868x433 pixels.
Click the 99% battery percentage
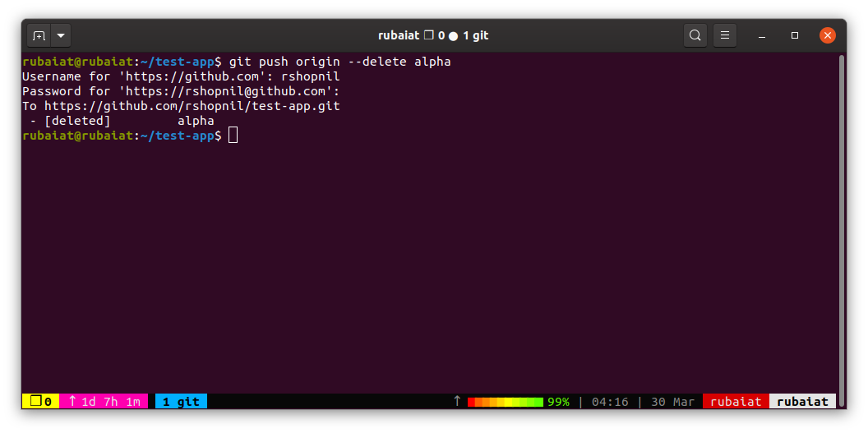558,402
